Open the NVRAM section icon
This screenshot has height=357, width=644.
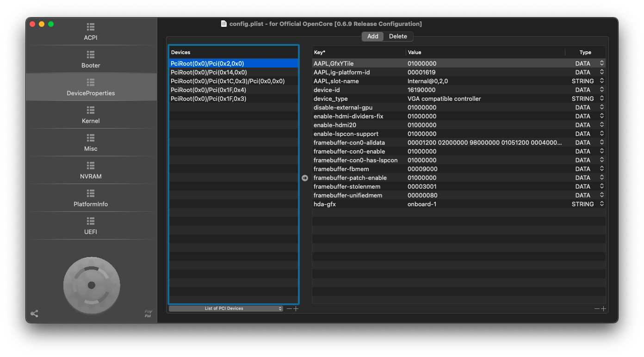[x=91, y=166]
